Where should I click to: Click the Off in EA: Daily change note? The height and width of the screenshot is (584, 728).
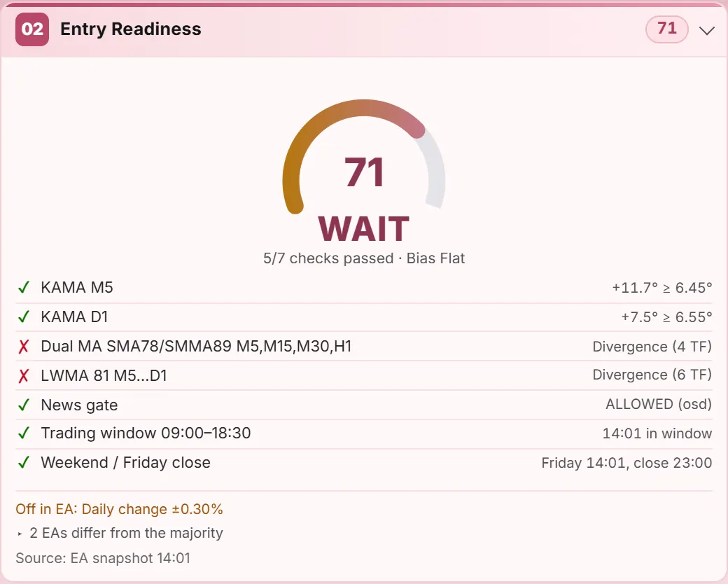pyautogui.click(x=119, y=509)
